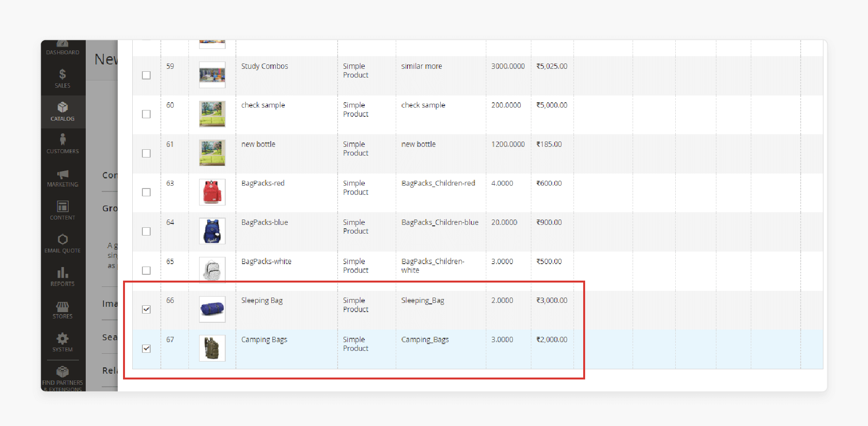Click the quantity 1200.0000

point(508,144)
